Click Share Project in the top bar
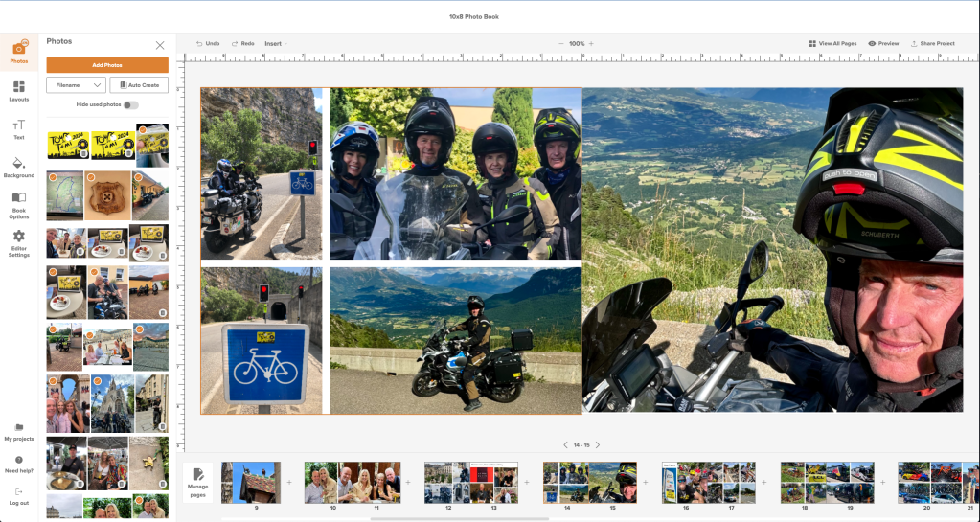The width and height of the screenshot is (980, 522). (x=933, y=43)
